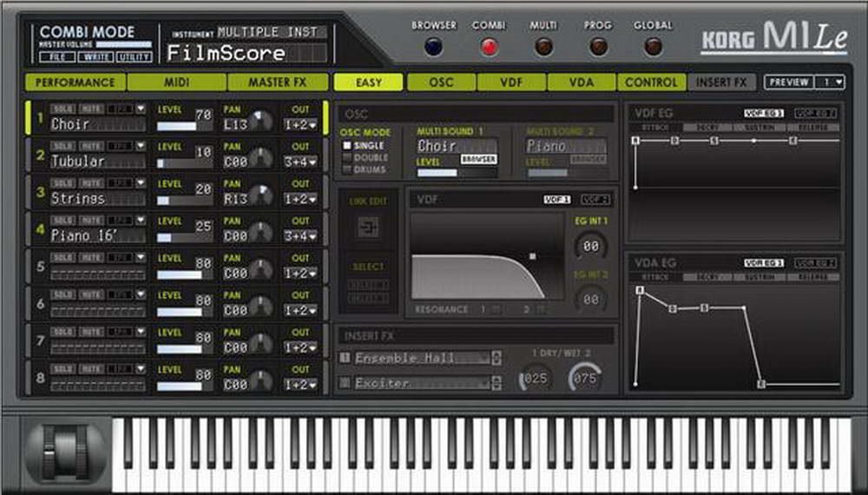Open the VDA tab
Viewport: 868px width, 495px height.
point(582,82)
